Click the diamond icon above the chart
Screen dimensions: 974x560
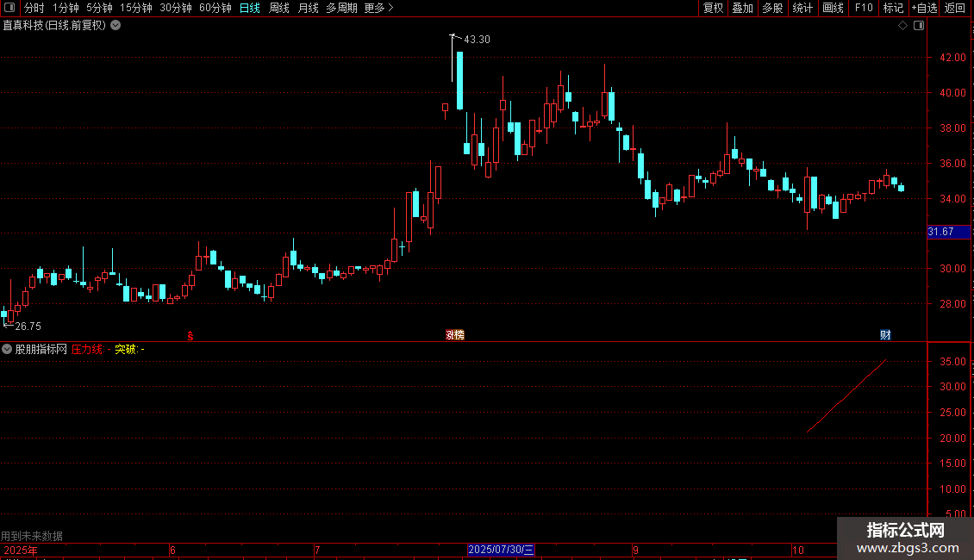tap(903, 26)
